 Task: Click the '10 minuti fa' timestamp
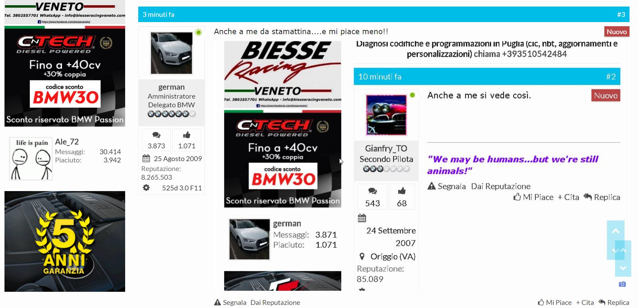[380, 77]
